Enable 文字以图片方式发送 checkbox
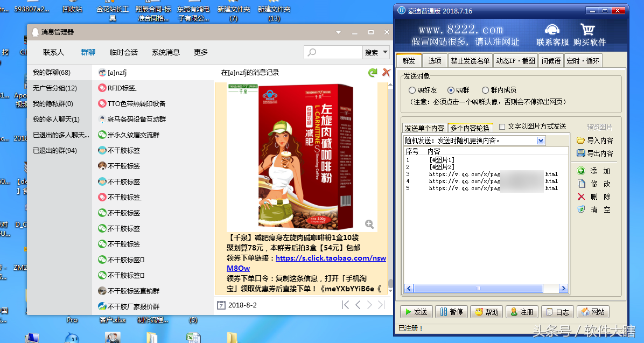This screenshot has width=644, height=343. [502, 127]
